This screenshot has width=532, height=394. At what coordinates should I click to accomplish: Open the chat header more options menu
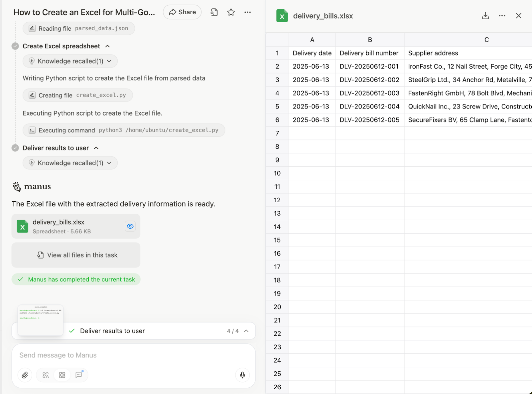pyautogui.click(x=247, y=12)
